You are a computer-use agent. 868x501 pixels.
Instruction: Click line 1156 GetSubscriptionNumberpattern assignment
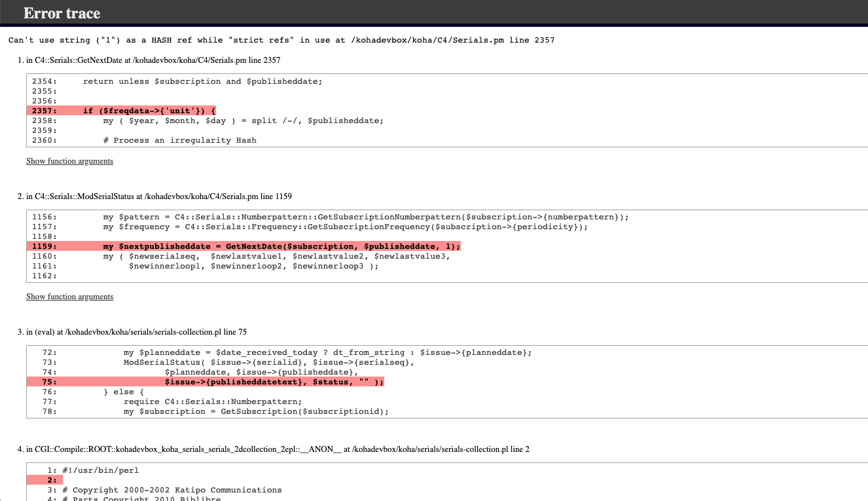365,217
